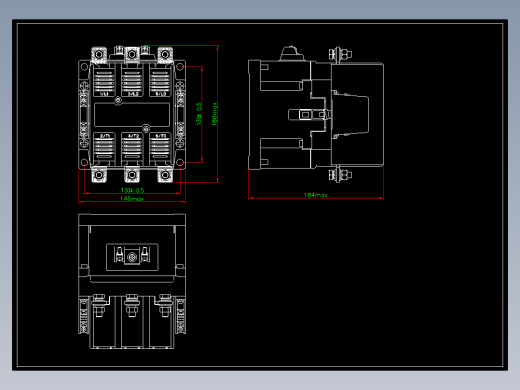Screen dimensions: 520x390
Task: Select the 3/L2 terminal label
Action: (133, 94)
